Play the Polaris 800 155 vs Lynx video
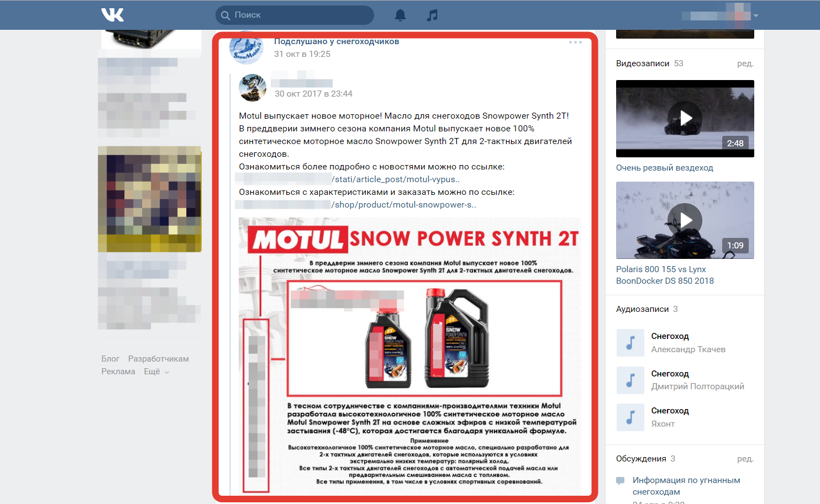This screenshot has width=820, height=504. pos(685,220)
